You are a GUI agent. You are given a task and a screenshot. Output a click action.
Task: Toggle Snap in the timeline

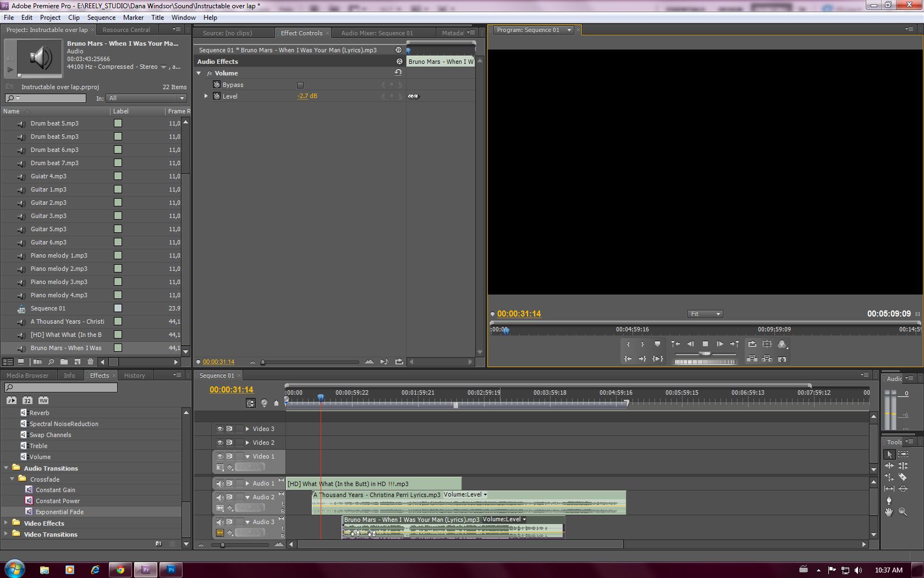coord(251,403)
